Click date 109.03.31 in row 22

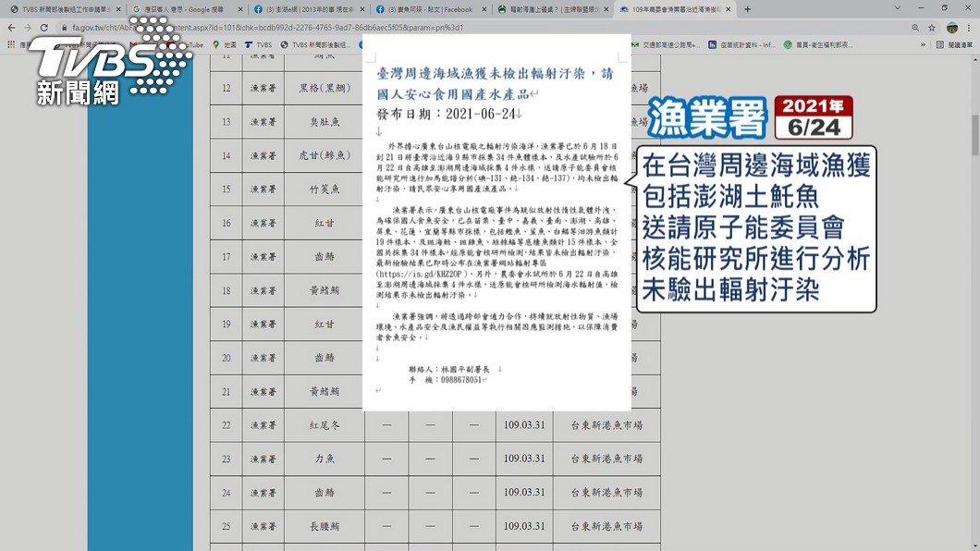[x=524, y=425]
